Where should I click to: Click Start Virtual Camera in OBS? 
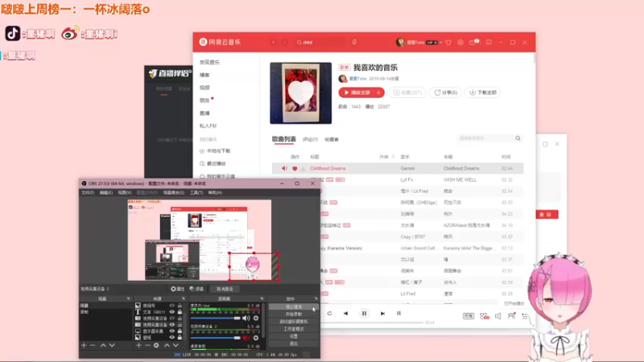click(293, 321)
